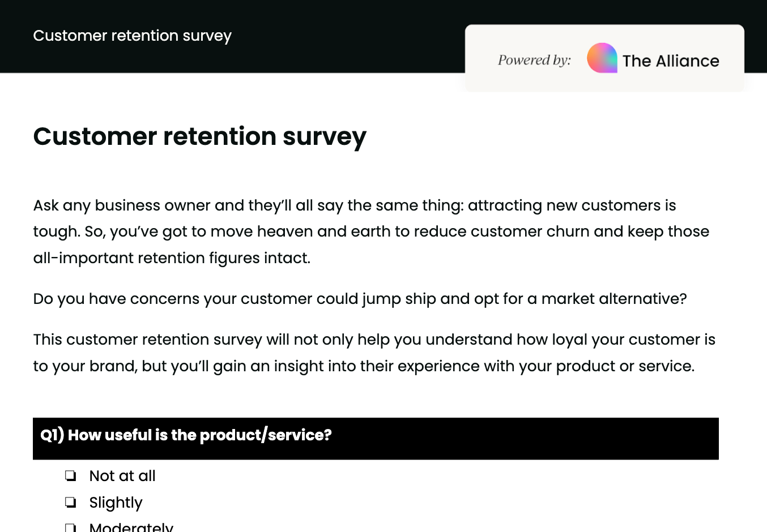Viewport: 767px width, 532px height.
Task: Click the "Slightly" option text
Action: 116,503
